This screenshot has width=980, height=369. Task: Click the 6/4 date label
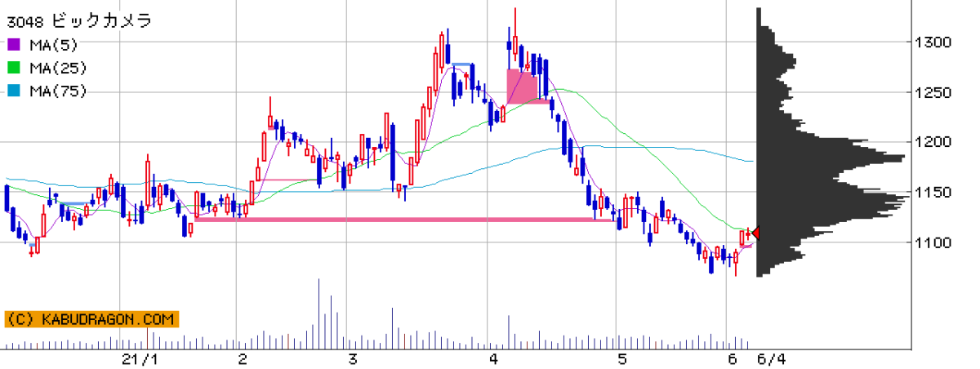771,359
